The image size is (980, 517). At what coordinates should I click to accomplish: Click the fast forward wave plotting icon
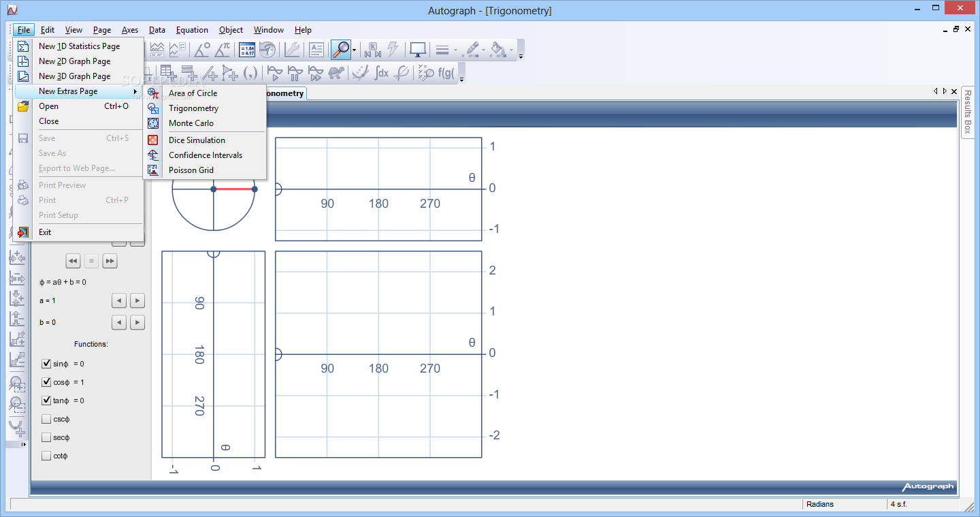click(x=315, y=72)
